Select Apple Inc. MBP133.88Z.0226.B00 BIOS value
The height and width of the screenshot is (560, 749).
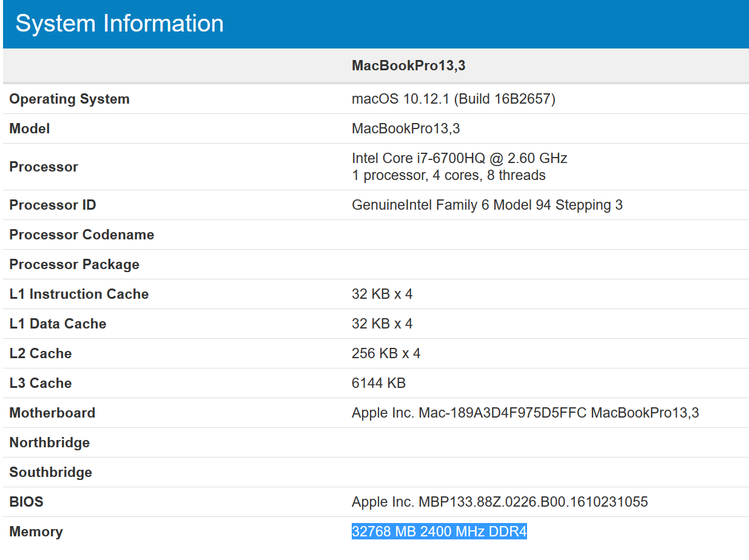point(500,502)
